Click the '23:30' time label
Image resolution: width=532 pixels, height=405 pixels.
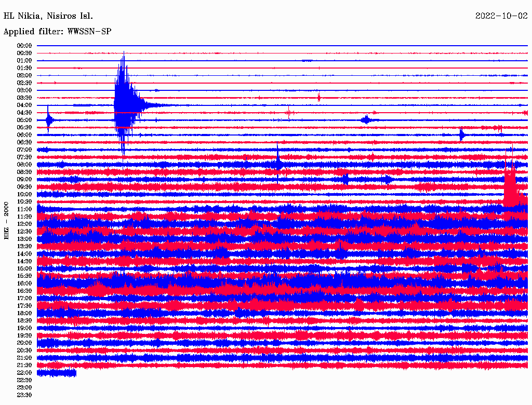24,395
